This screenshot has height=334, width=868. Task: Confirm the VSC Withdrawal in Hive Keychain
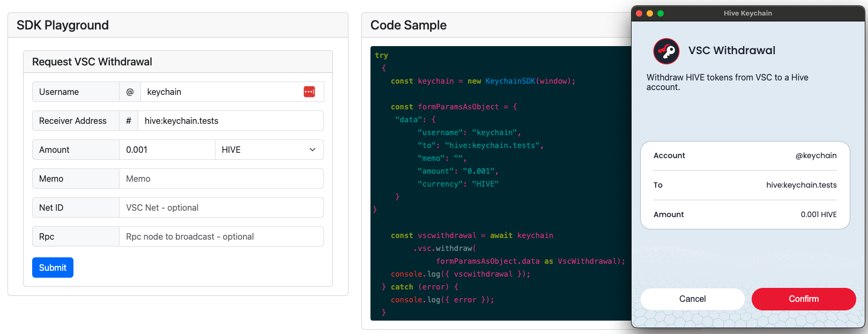pyautogui.click(x=804, y=299)
